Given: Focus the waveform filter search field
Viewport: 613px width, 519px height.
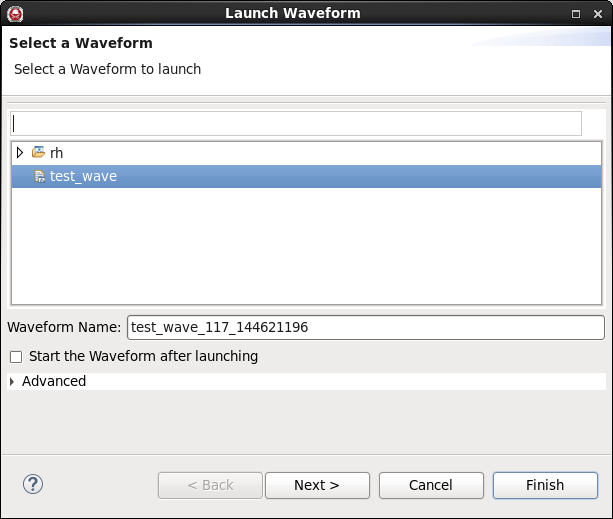Looking at the screenshot, I should click(x=296, y=123).
